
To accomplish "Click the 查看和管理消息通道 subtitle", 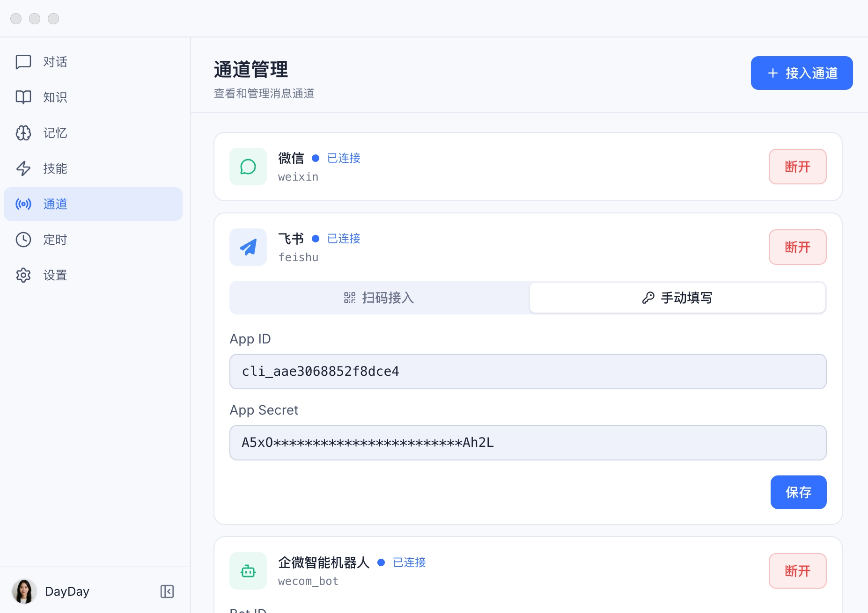I will pos(264,94).
